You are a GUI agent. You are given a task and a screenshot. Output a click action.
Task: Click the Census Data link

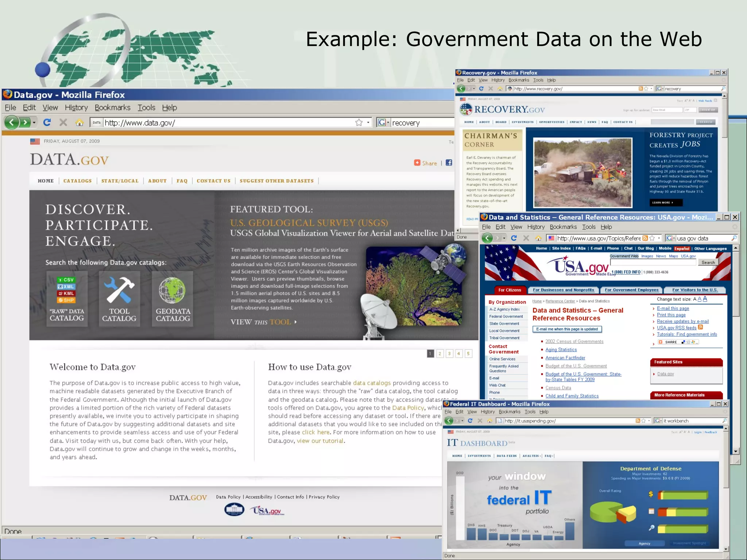click(558, 388)
